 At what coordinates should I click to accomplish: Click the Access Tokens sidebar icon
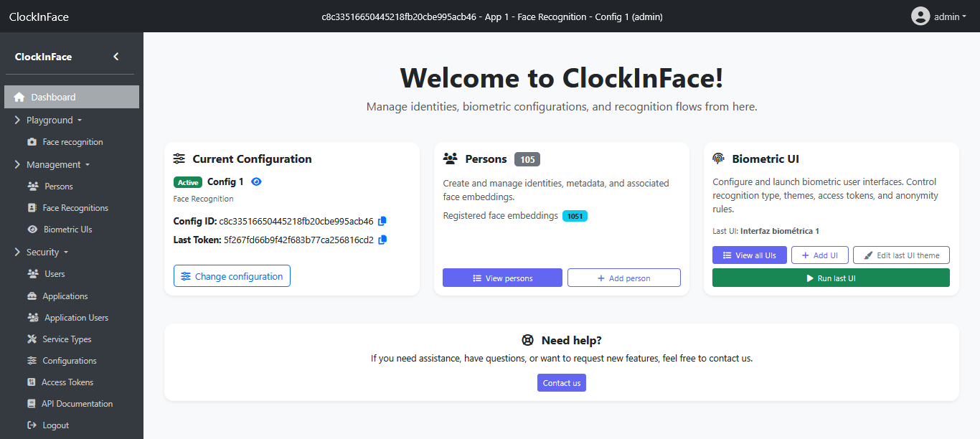[32, 382]
